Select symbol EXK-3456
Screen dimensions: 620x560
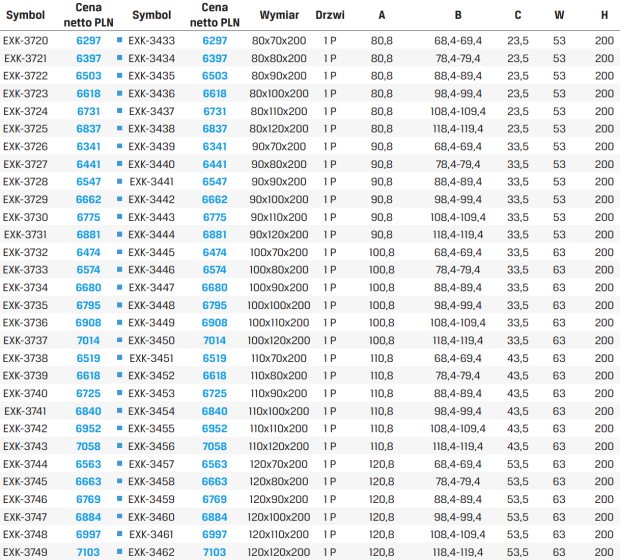pos(151,447)
